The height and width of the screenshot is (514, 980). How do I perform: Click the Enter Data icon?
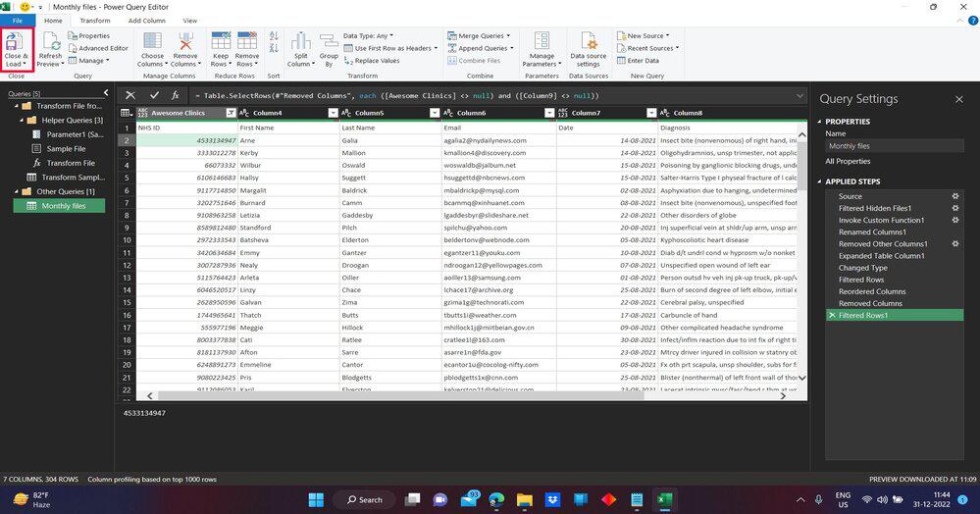point(621,61)
